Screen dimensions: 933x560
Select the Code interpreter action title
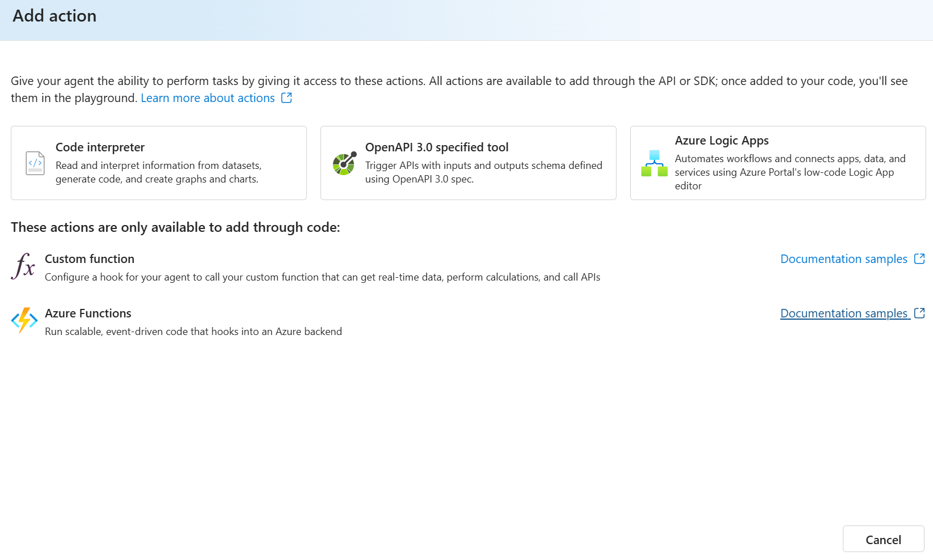(100, 147)
